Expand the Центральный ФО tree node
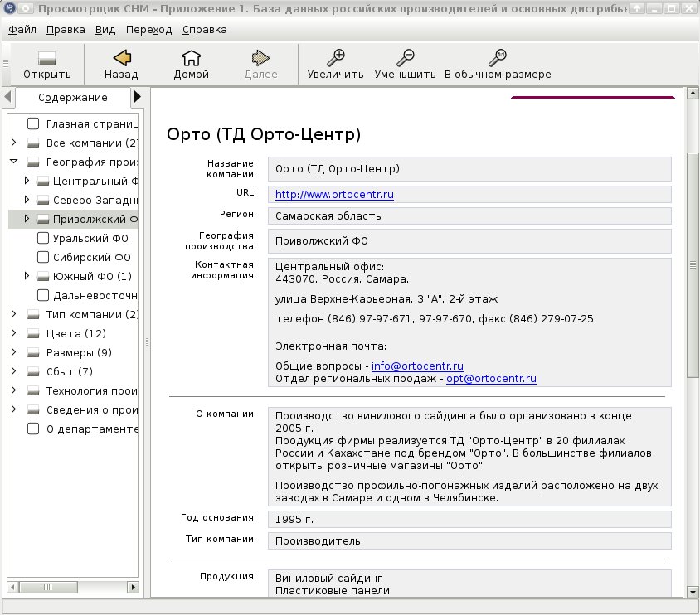Image resolution: width=700 pixels, height=615 pixels. click(27, 180)
